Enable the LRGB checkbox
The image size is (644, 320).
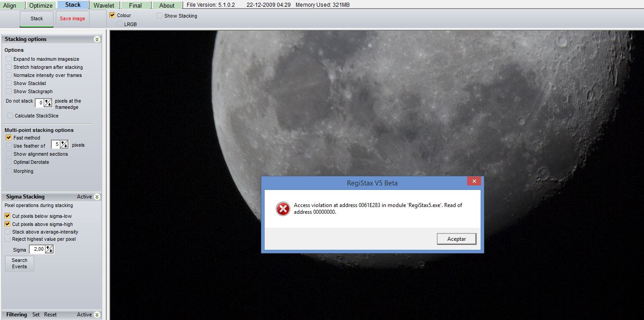[x=120, y=24]
